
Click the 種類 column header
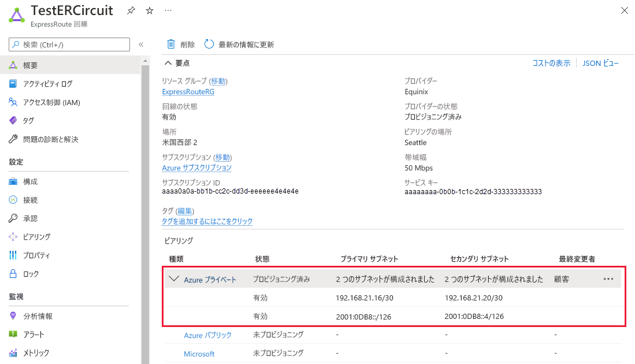point(176,259)
